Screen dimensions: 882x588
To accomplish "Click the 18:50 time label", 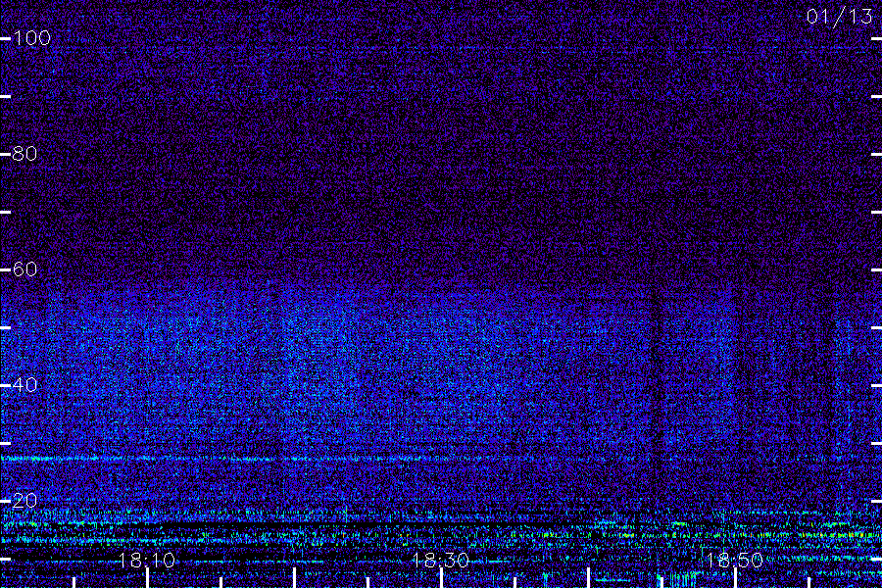I will (734, 561).
